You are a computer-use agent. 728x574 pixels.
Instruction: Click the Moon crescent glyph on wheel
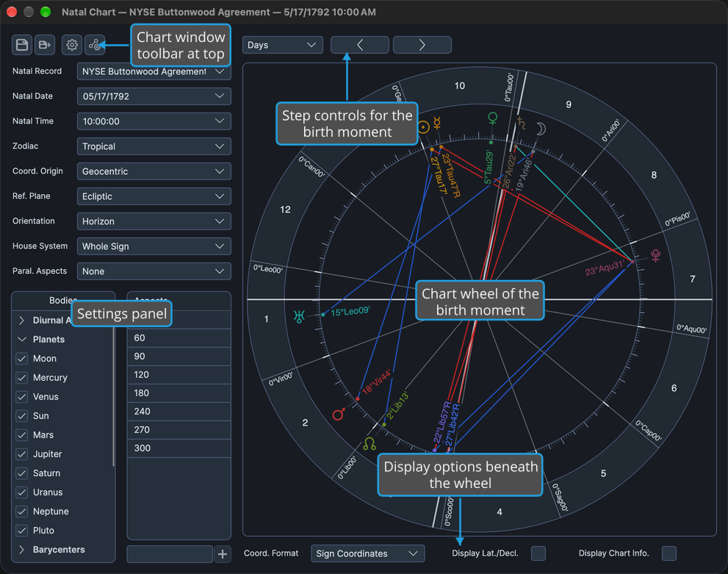(x=541, y=129)
